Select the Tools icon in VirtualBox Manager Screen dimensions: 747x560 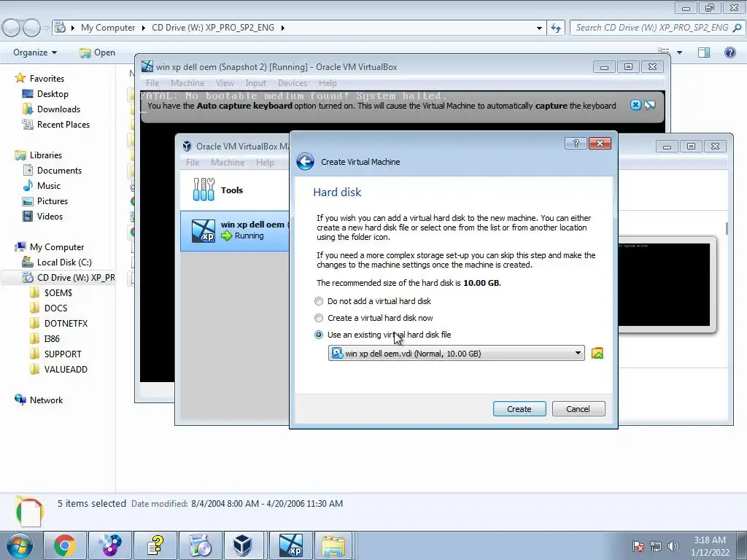(x=204, y=190)
